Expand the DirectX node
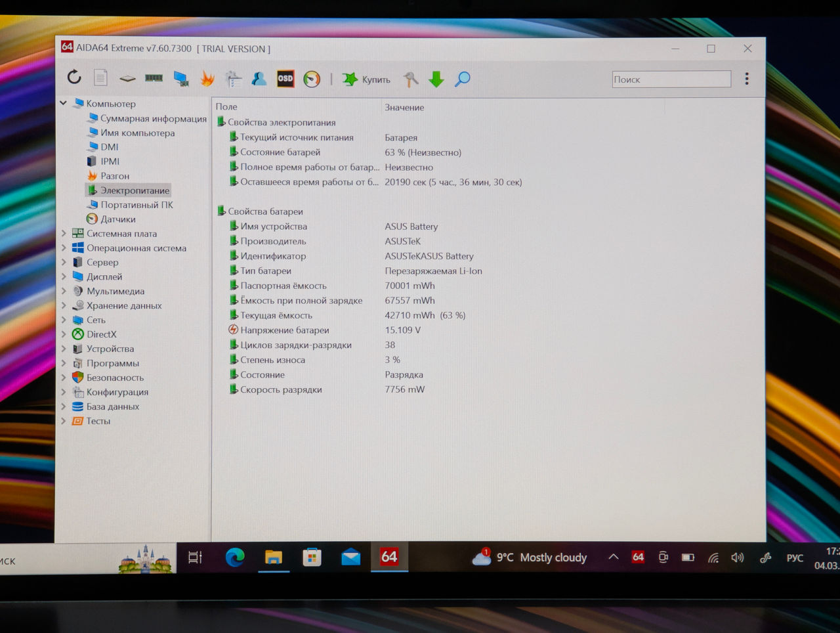 click(x=64, y=334)
